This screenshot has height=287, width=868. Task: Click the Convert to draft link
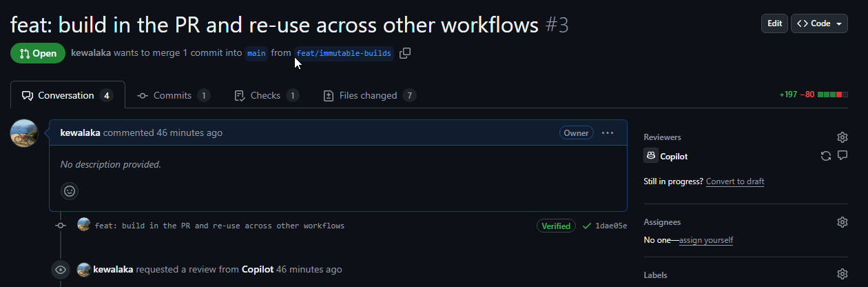[x=735, y=181]
